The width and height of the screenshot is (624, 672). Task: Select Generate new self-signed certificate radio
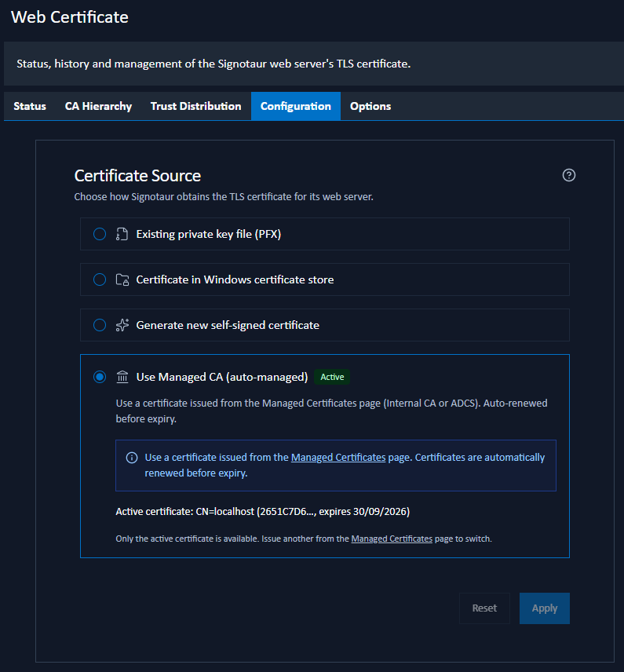[100, 325]
